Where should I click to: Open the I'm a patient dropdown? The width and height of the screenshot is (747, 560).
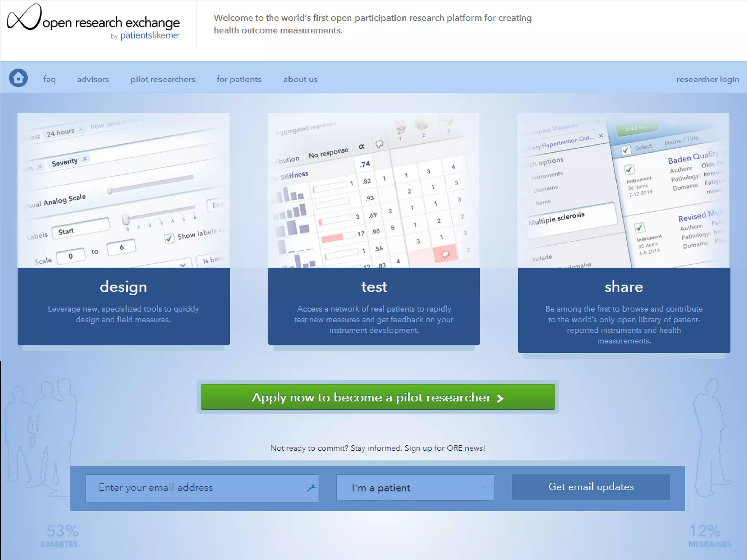[415, 487]
